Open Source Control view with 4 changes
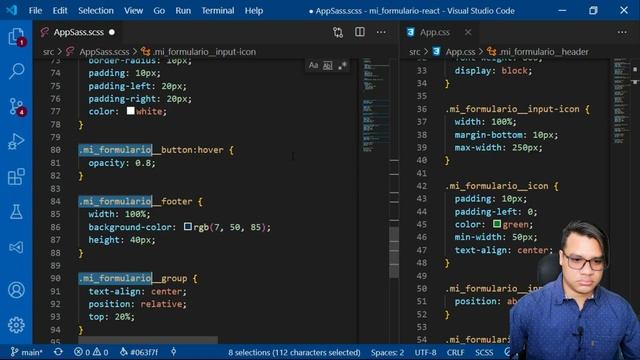 pos(16,107)
